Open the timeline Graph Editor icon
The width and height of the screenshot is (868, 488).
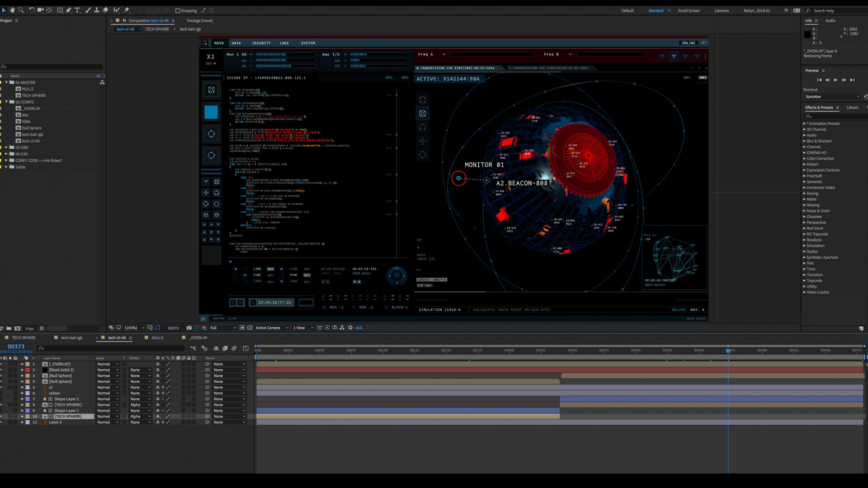(245, 348)
